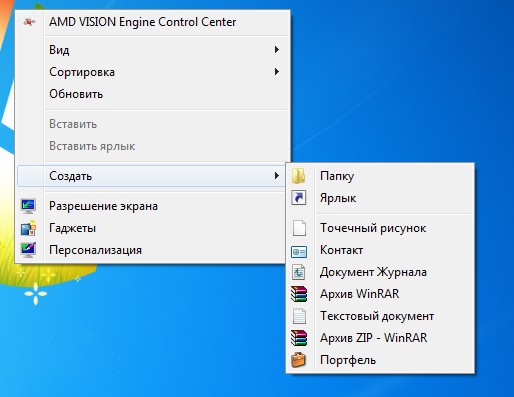Image resolution: width=514 pixels, height=397 pixels.
Task: Click the Гаджеты gadgets icon
Action: pos(28,228)
